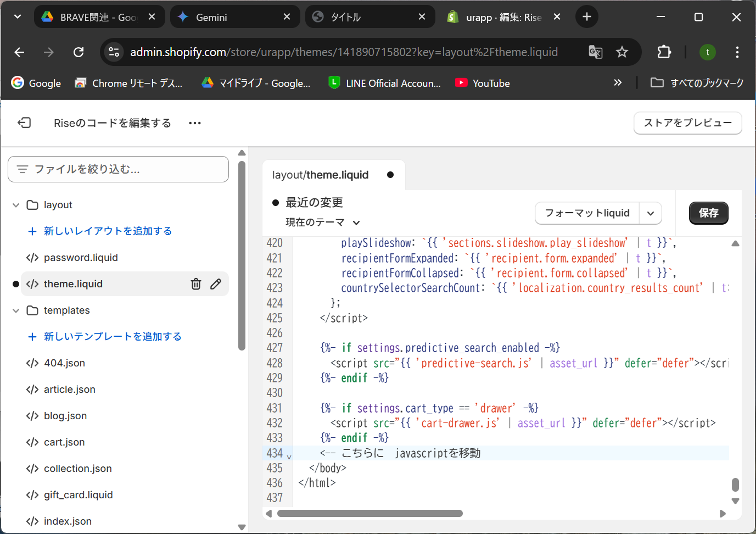Close the urapp Shopify tab
Screen dimensions: 756x534
(x=557, y=17)
